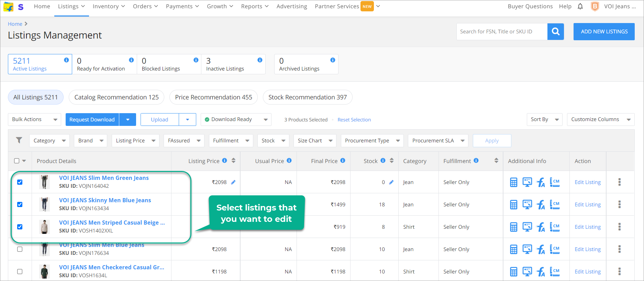Viewport: 644px width, 281px height.
Task: Open the Inventory menu
Action: (x=109, y=7)
